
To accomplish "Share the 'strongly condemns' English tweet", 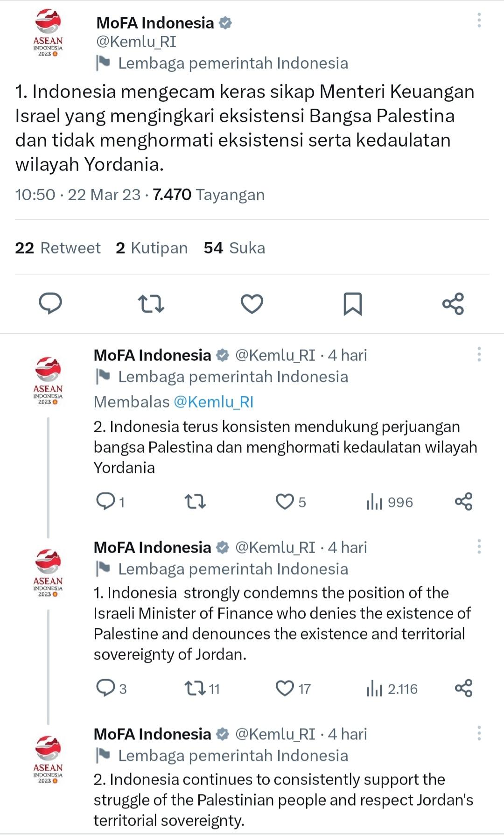I will pyautogui.click(x=463, y=688).
